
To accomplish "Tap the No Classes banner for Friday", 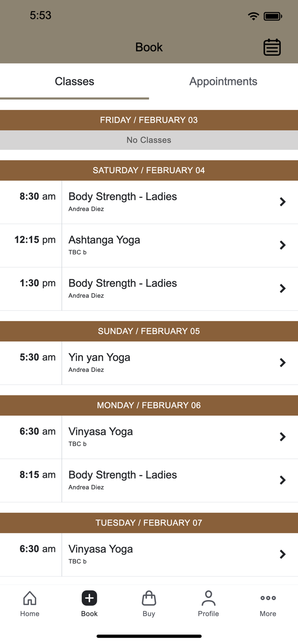I will click(149, 140).
